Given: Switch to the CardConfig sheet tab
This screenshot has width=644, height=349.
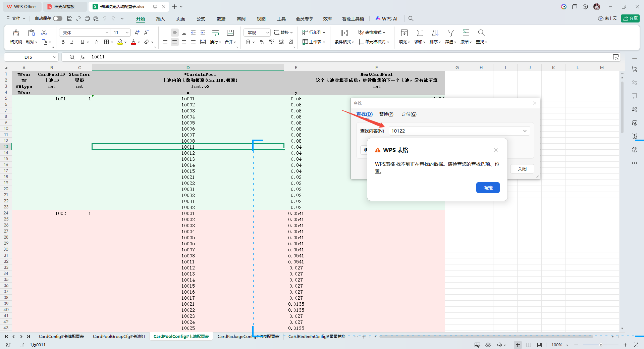Looking at the screenshot, I should [x=61, y=336].
